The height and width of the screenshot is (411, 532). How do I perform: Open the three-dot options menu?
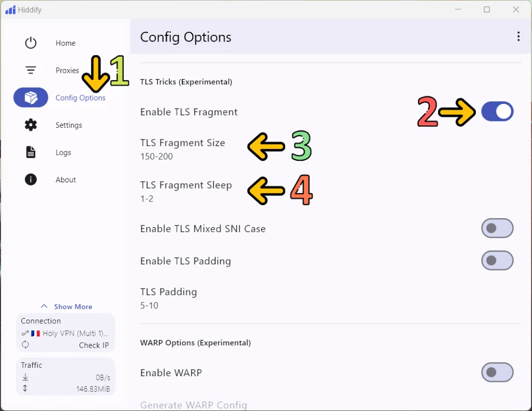(518, 36)
